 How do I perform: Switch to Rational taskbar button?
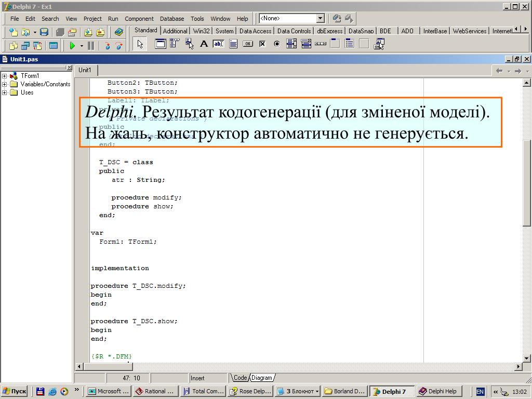155,391
